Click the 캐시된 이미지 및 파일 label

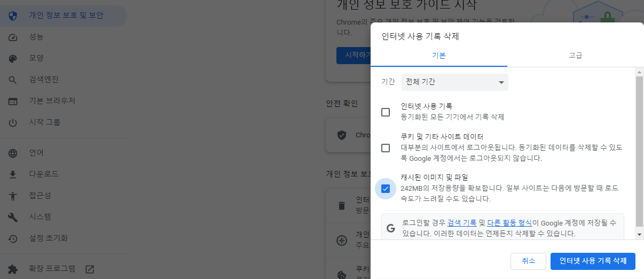pyautogui.click(x=434, y=177)
